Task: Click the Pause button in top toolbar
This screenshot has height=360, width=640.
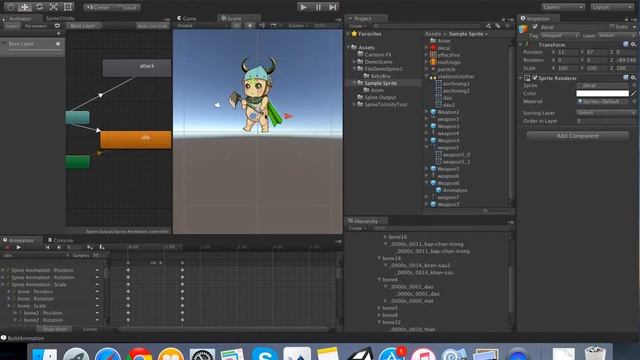Action: pyautogui.click(x=318, y=7)
